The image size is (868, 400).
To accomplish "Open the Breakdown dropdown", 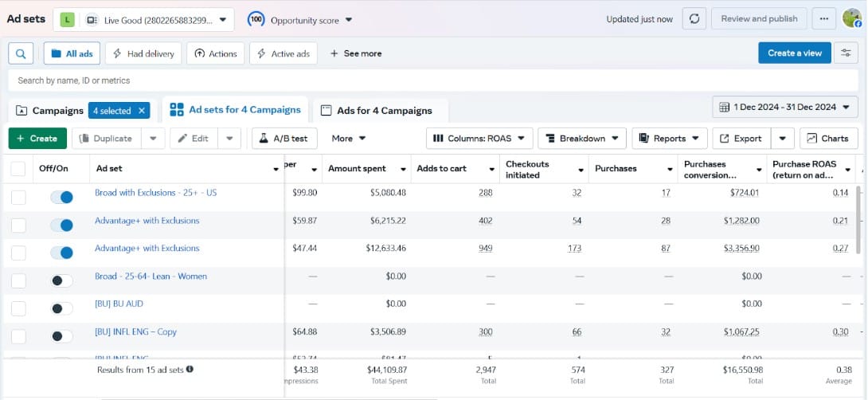I will coord(581,139).
